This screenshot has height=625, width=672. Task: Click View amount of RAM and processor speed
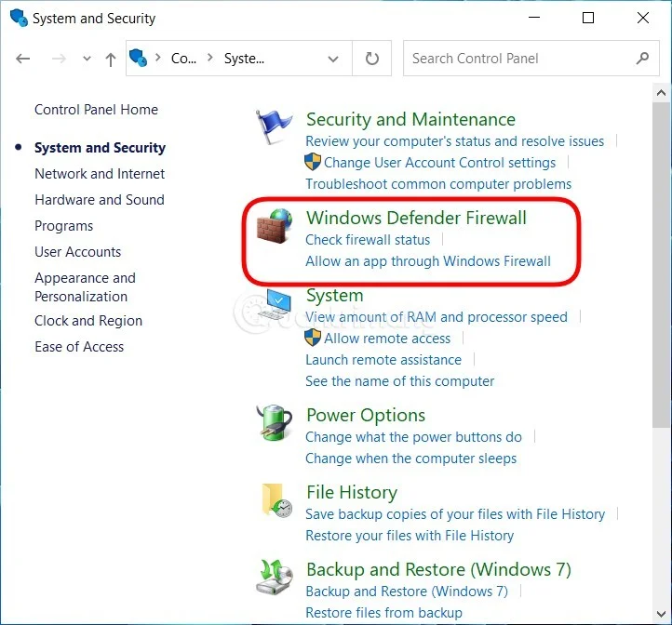click(x=437, y=317)
